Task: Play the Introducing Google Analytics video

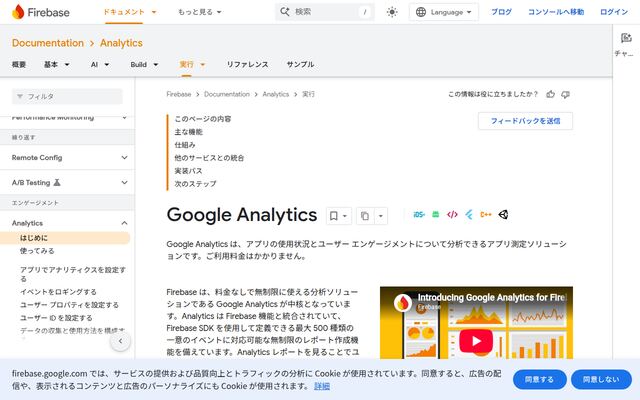Action: click(x=476, y=341)
